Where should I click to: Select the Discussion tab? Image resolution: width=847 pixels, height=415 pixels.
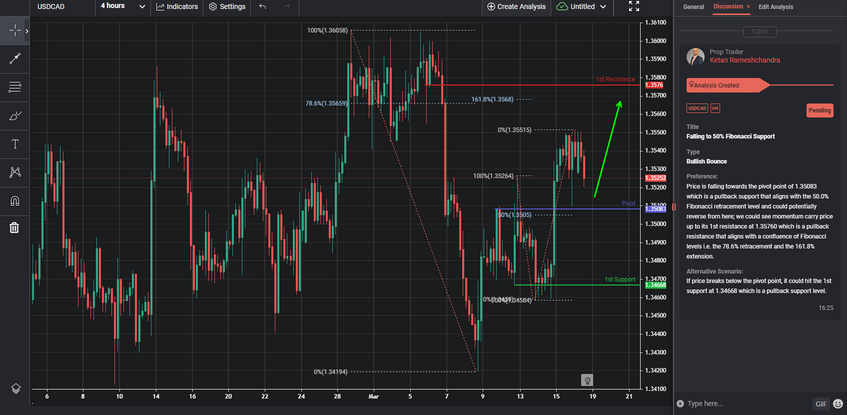tap(728, 6)
